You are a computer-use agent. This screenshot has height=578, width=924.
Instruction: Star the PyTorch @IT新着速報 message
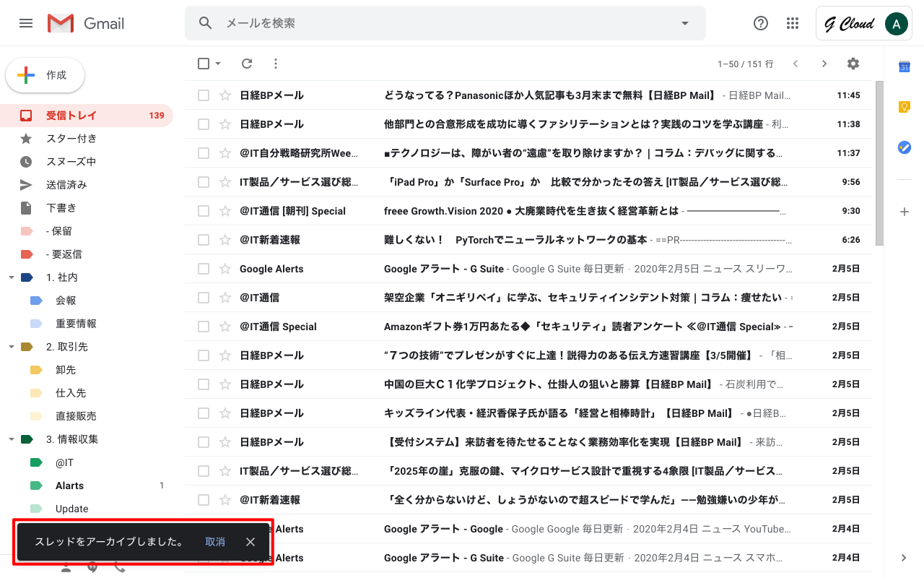click(225, 240)
